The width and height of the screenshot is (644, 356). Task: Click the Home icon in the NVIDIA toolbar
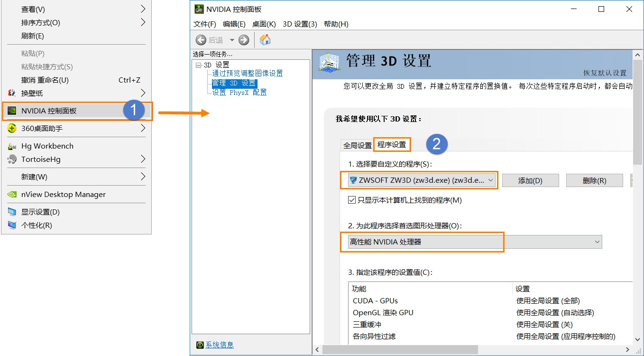[x=265, y=39]
